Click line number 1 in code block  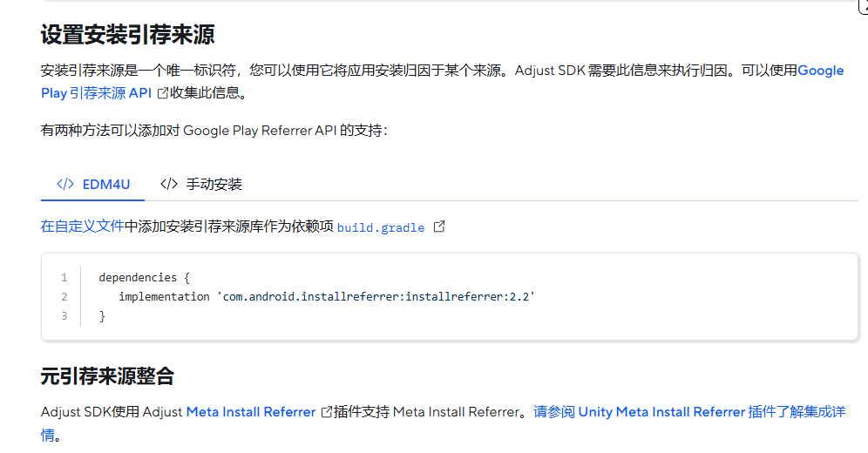pos(64,278)
